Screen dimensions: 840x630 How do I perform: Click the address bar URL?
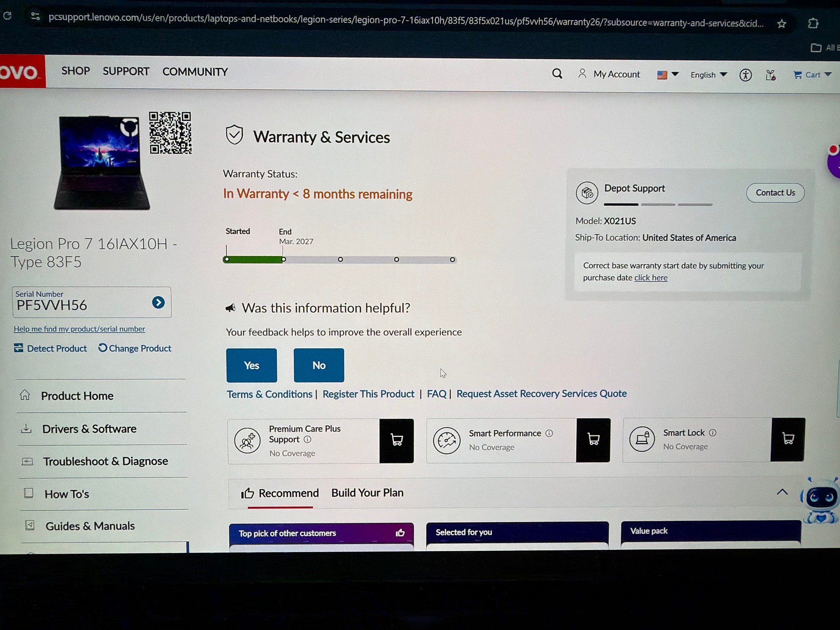(x=406, y=20)
